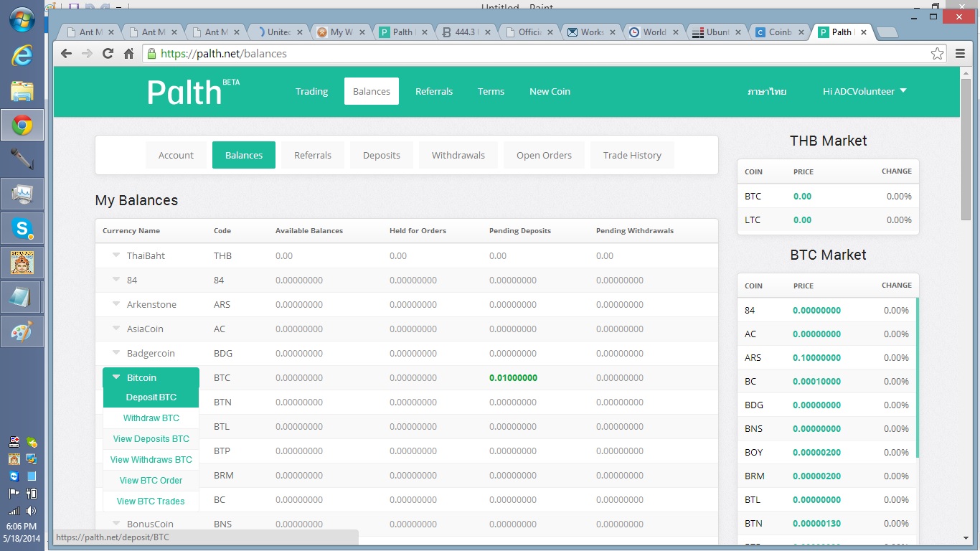Select the green Balances sub-tab
980x551 pixels.
(x=244, y=155)
